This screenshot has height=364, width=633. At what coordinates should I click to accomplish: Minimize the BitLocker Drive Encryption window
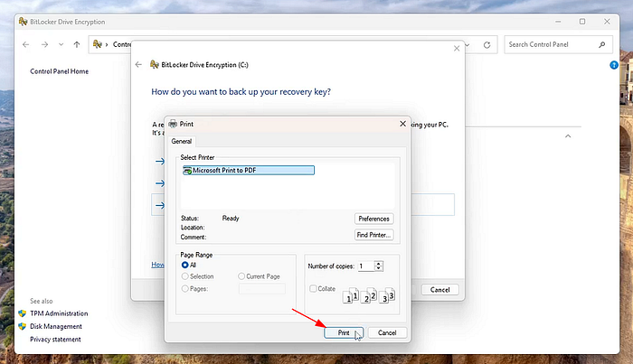tap(558, 22)
